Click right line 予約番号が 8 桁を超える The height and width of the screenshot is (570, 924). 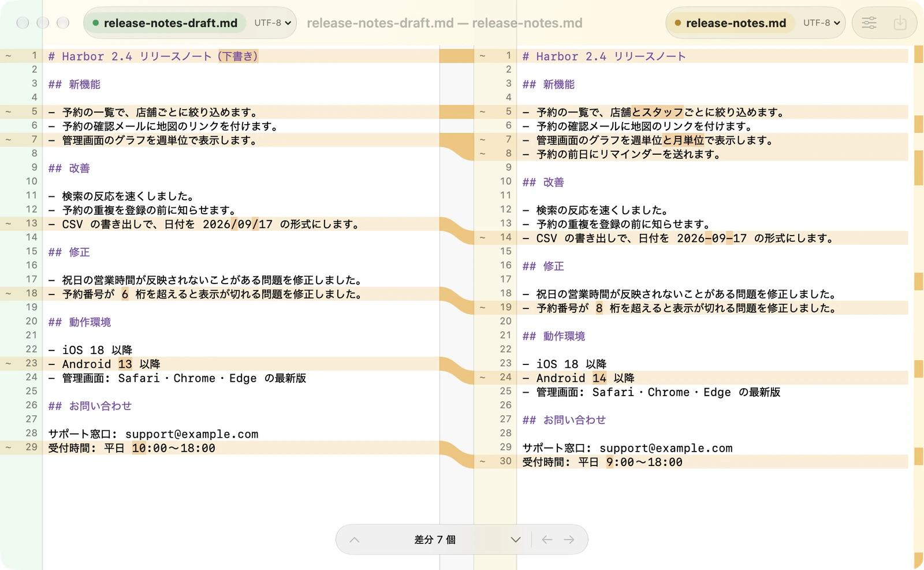(680, 308)
